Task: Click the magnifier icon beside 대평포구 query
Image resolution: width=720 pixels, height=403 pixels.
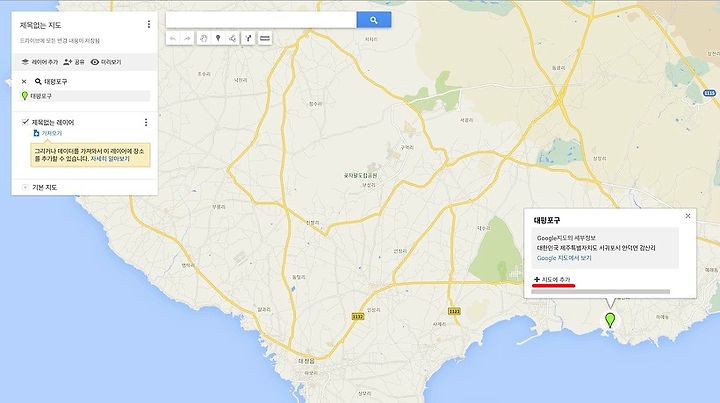Action: [x=38, y=82]
